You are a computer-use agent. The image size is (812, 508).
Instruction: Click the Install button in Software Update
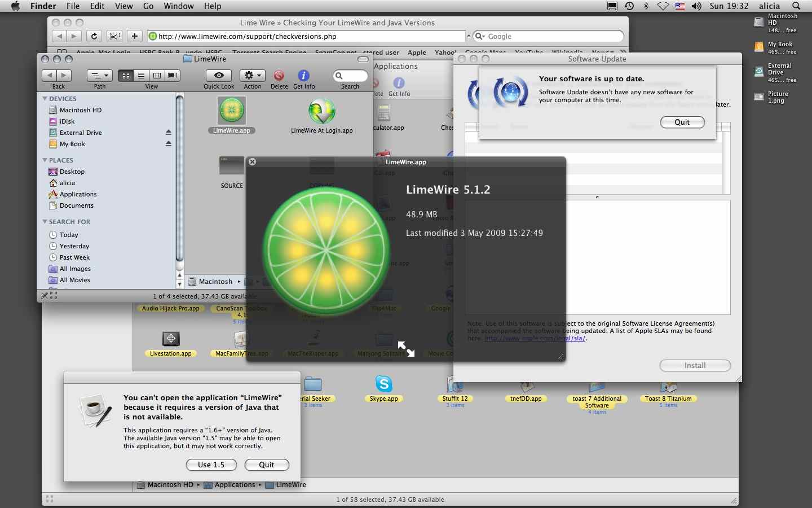pos(695,366)
